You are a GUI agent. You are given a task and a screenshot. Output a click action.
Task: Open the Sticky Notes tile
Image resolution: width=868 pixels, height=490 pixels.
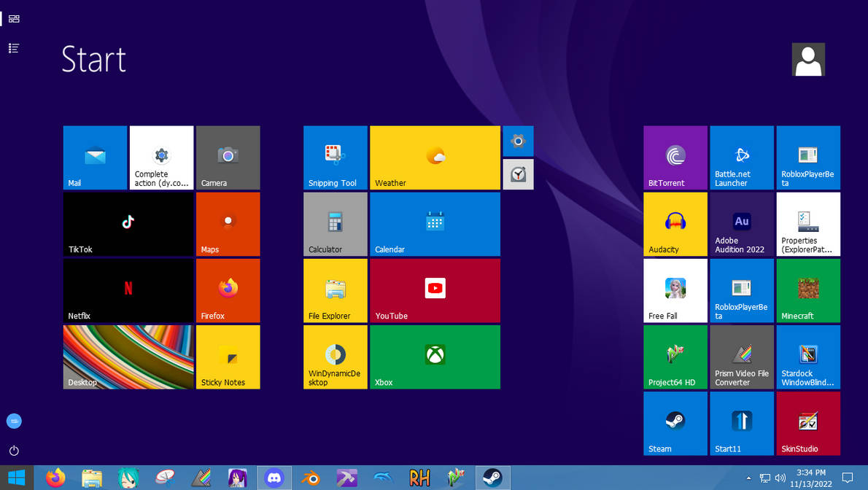(x=228, y=357)
